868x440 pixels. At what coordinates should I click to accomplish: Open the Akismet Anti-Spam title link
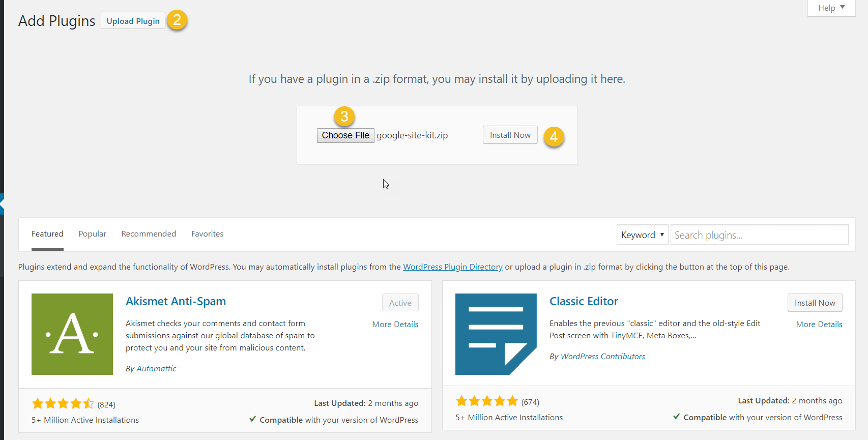(x=176, y=301)
